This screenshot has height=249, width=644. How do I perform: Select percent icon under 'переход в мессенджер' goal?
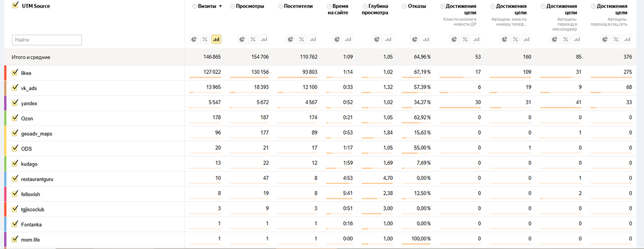click(x=566, y=39)
